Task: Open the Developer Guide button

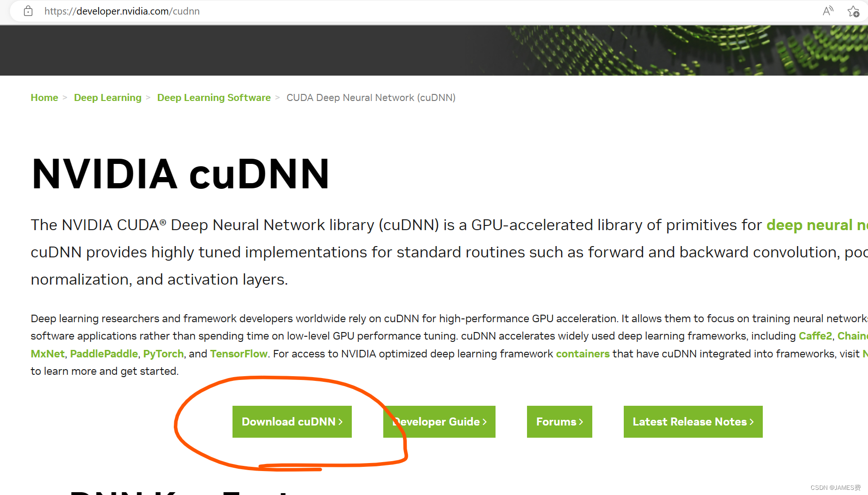Action: tap(439, 422)
